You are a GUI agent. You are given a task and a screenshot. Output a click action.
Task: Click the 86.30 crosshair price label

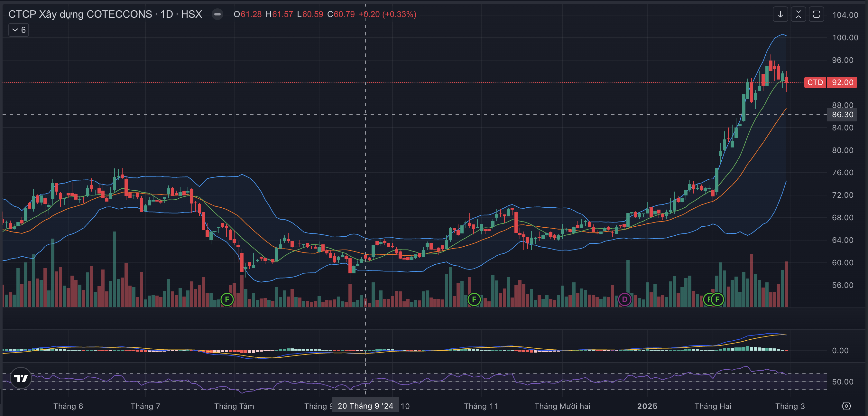(842, 115)
